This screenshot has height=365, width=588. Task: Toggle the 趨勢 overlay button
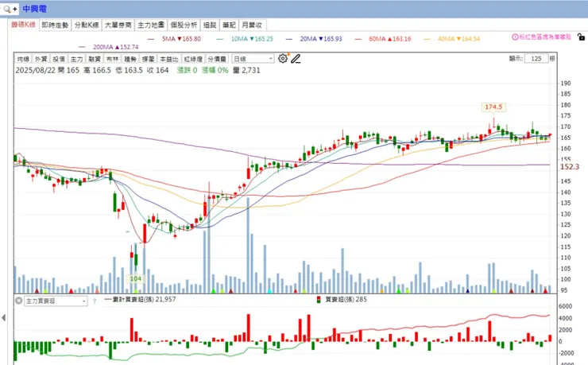click(x=130, y=59)
